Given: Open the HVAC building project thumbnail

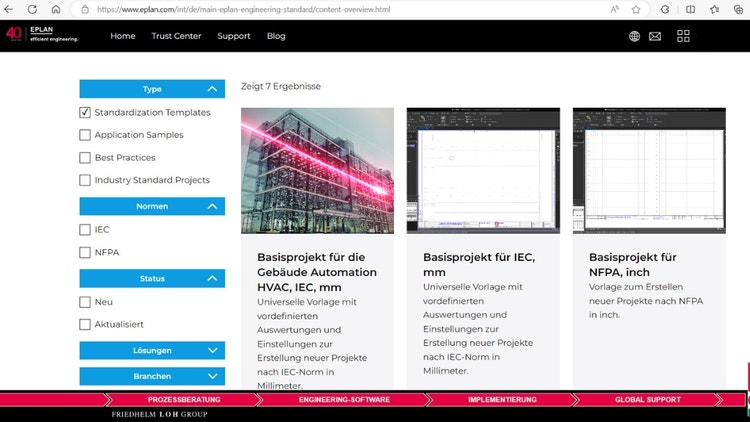Looking at the screenshot, I should point(317,170).
